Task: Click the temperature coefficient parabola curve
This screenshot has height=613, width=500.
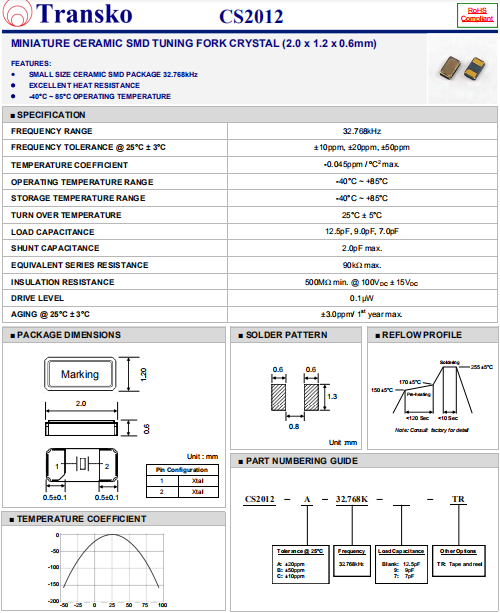Action: 111,560
